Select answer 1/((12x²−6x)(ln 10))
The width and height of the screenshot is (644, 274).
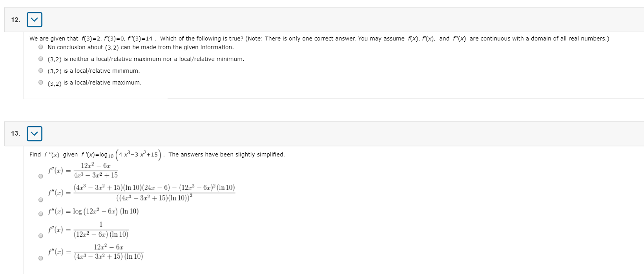(41, 236)
